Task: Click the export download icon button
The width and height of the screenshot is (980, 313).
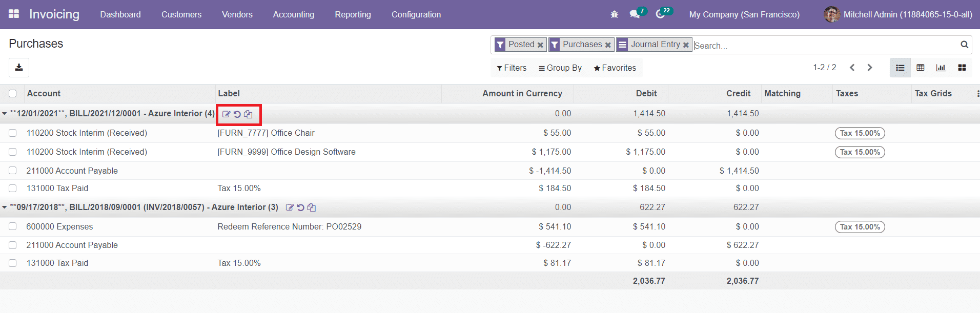Action: [19, 68]
